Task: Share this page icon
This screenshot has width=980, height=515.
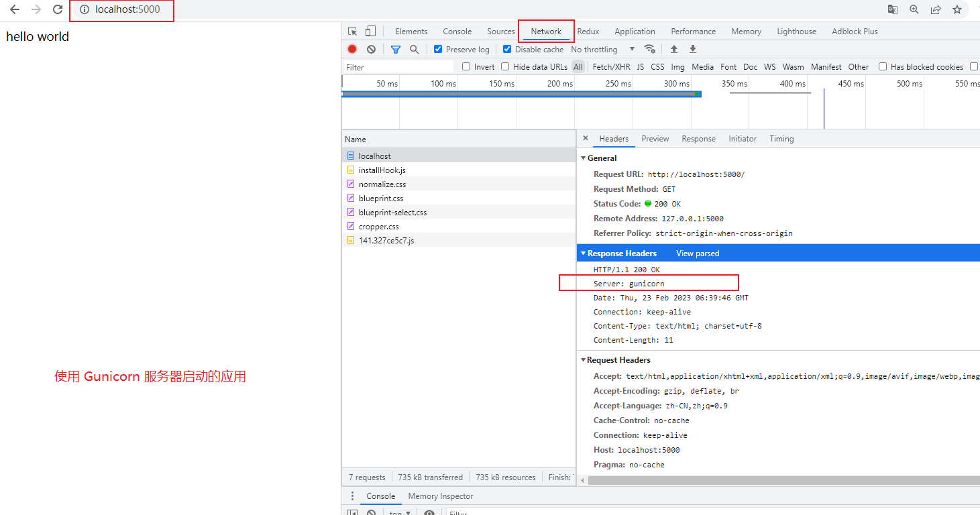Action: [936, 9]
